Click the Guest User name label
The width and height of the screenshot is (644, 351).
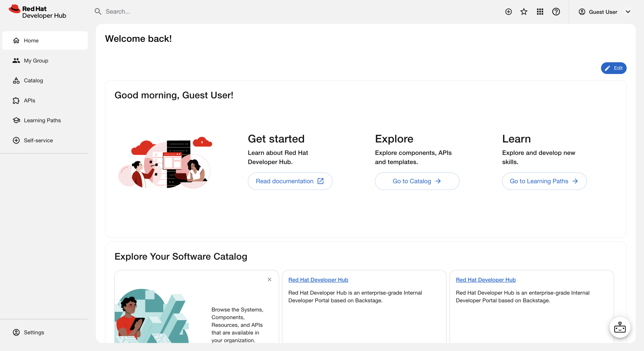coord(603,12)
